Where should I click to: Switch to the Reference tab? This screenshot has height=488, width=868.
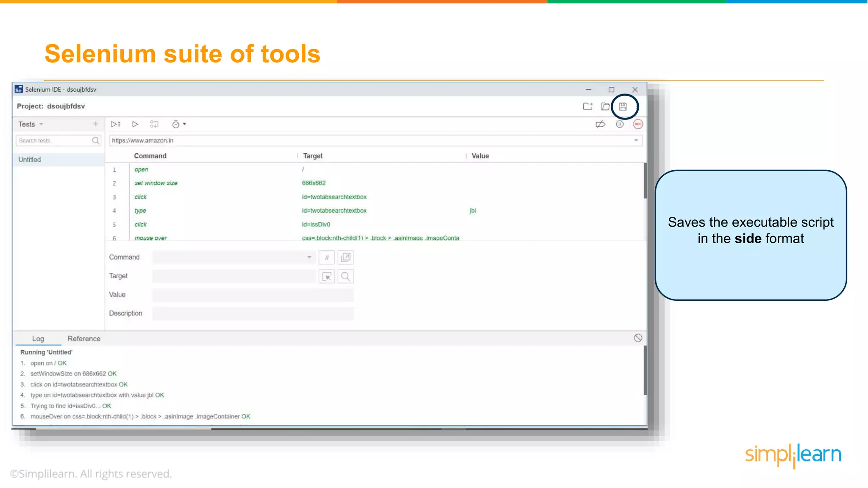click(84, 338)
